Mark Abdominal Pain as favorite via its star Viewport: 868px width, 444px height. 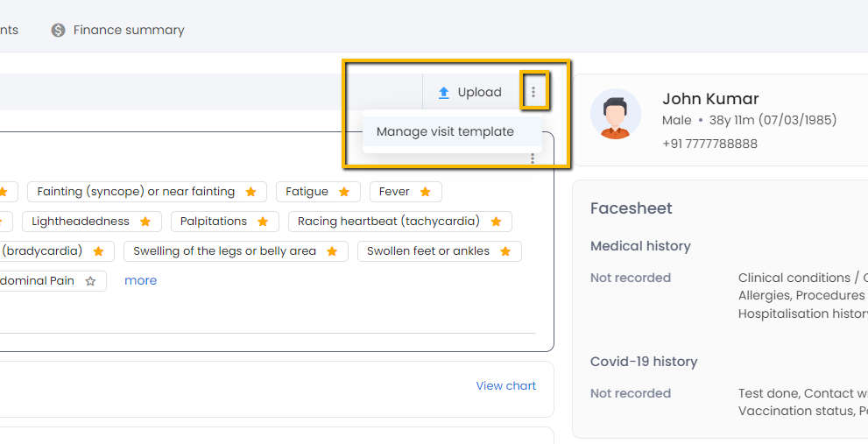click(90, 281)
